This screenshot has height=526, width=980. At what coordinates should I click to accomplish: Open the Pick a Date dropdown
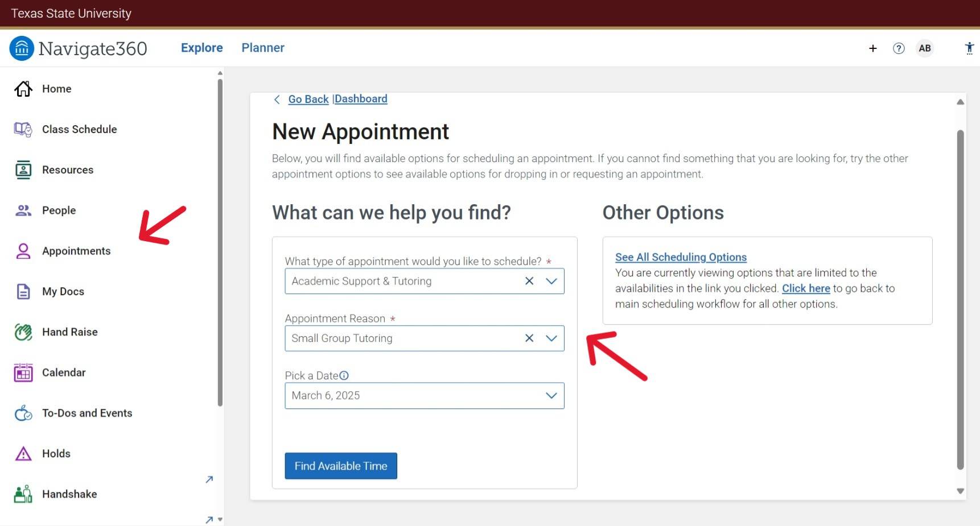point(551,396)
